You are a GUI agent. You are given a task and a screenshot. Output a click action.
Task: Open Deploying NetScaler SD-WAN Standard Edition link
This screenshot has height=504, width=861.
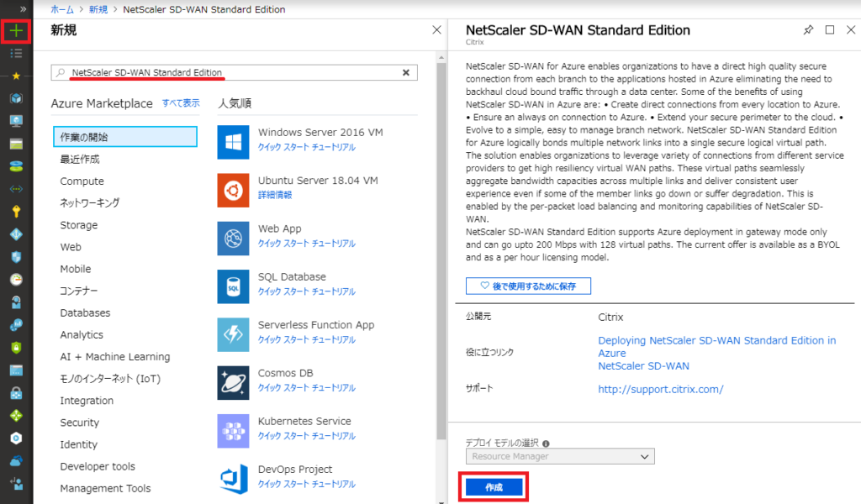717,347
